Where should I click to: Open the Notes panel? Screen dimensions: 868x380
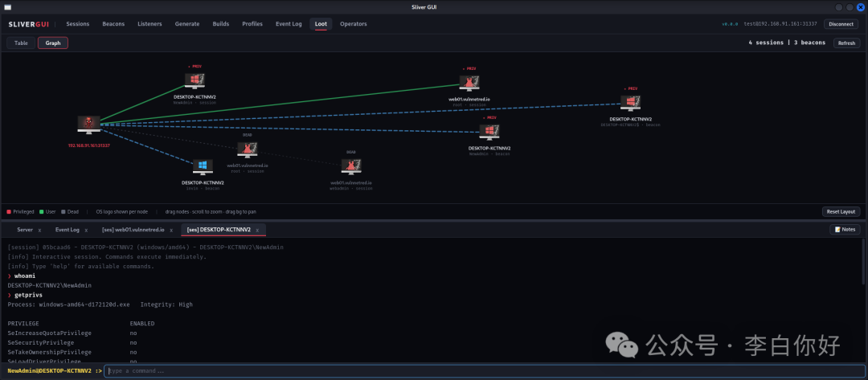pyautogui.click(x=845, y=230)
